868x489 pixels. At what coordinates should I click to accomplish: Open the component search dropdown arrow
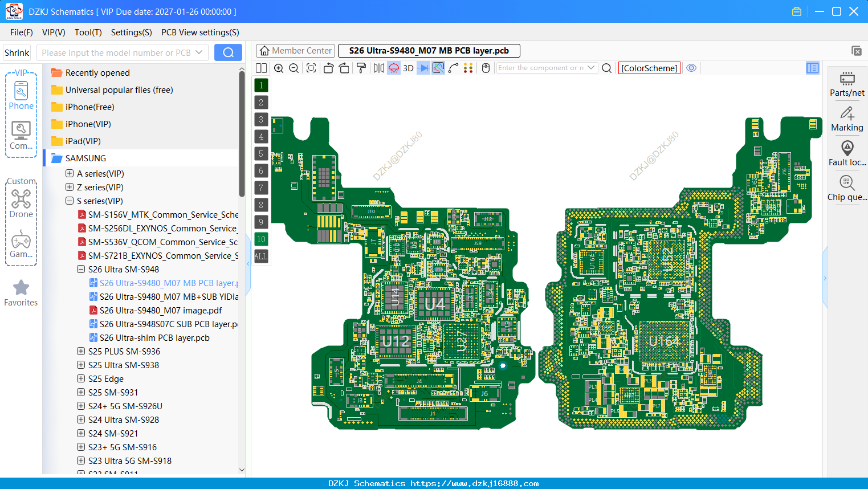pos(591,68)
